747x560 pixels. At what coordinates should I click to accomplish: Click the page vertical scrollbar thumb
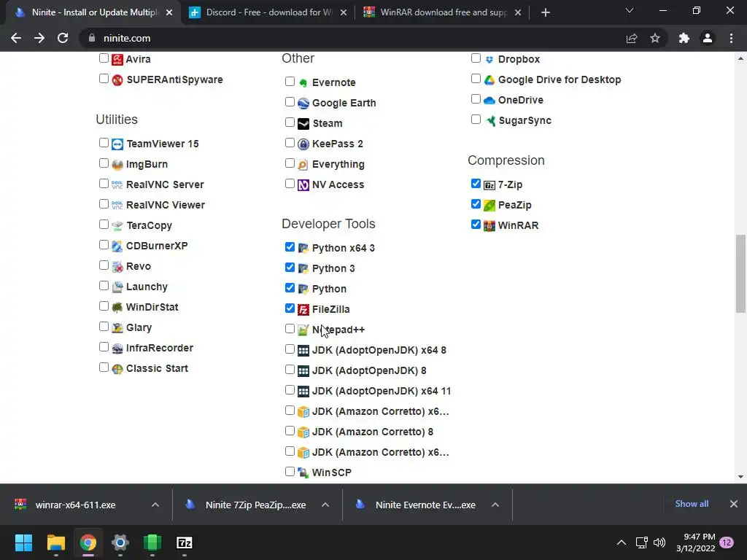coord(740,274)
